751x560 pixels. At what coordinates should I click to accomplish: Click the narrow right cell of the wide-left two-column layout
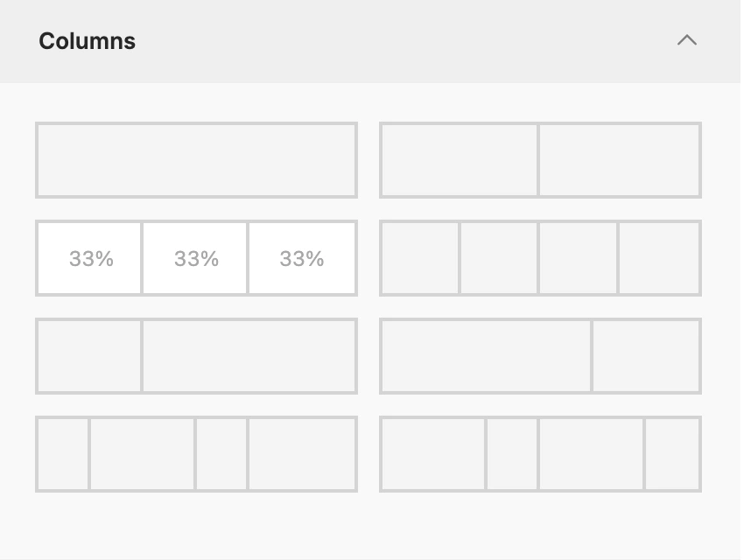pyautogui.click(x=646, y=356)
